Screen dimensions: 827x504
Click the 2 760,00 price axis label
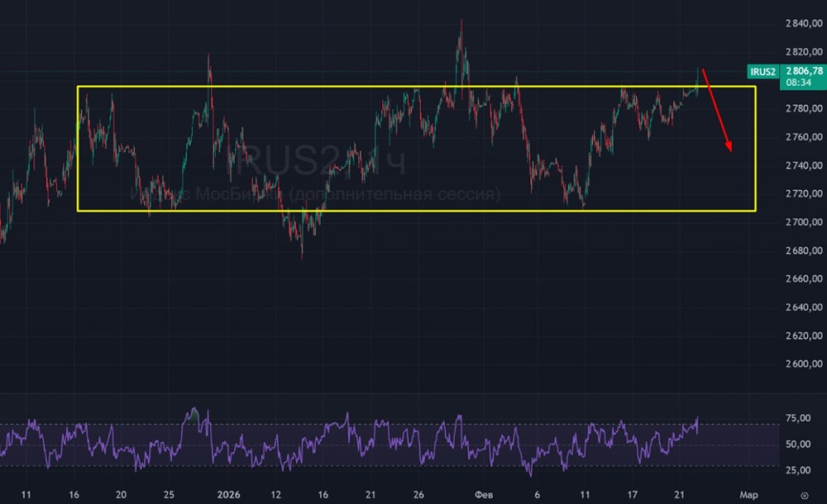(x=804, y=137)
